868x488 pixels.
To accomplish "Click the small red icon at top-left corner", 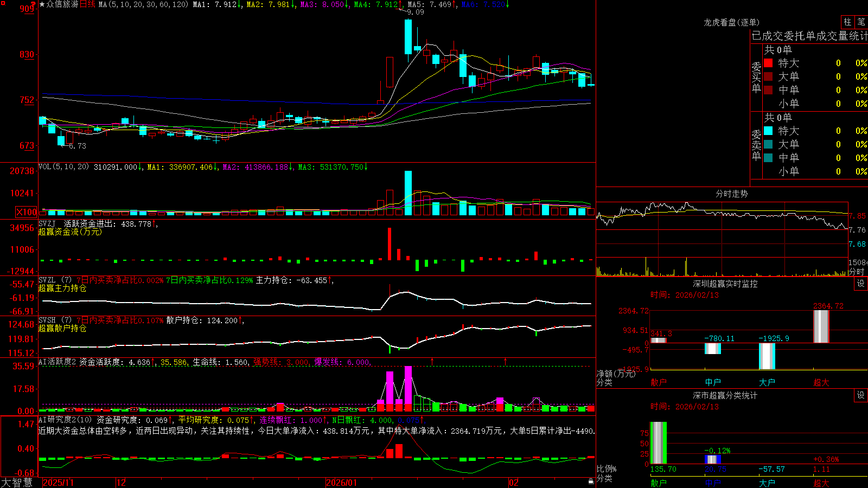I will 3,3.
